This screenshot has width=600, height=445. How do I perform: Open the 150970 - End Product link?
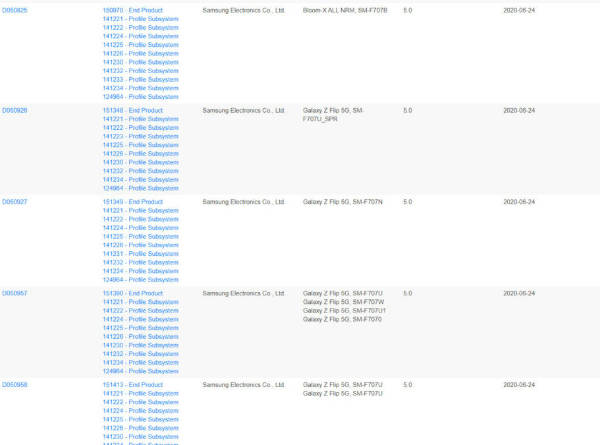coord(133,10)
